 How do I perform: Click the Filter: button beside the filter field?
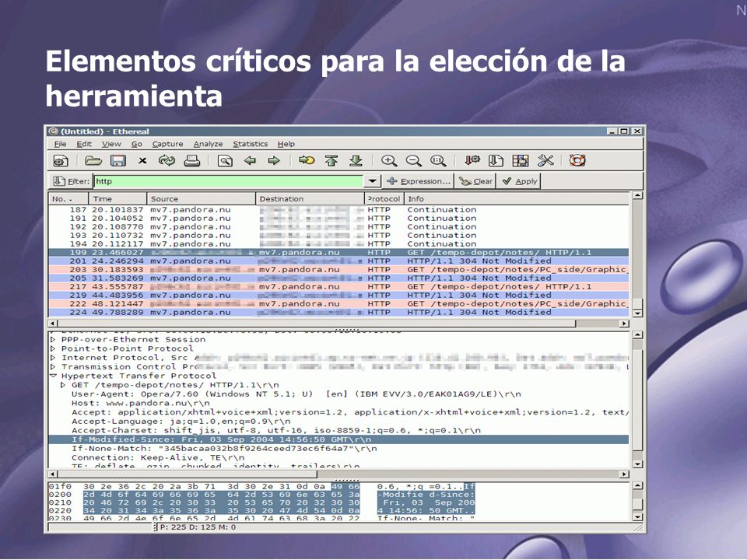[x=71, y=181]
